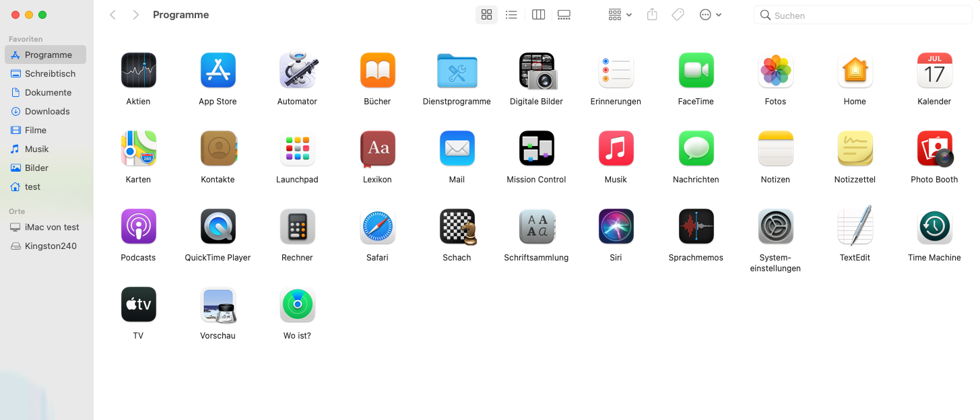
Task: Click the Time Machine app icon
Action: (x=934, y=226)
